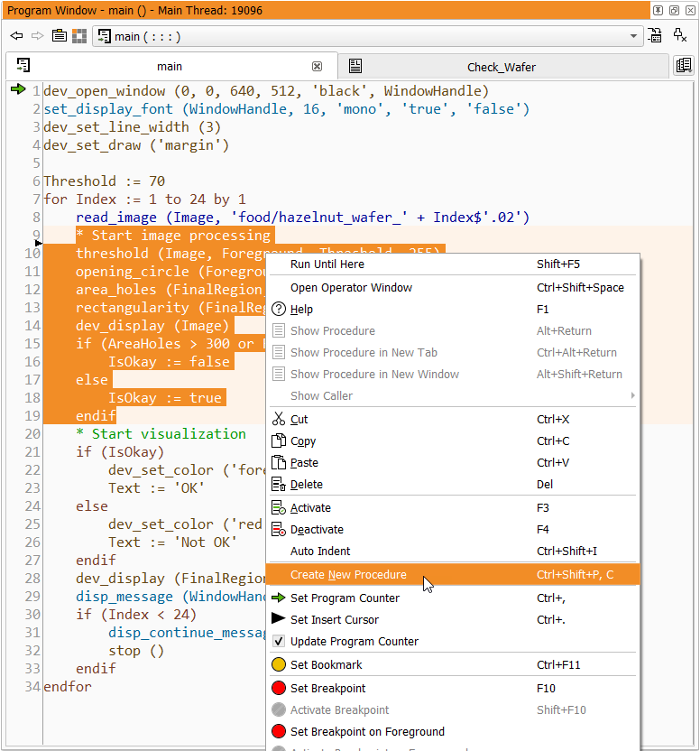Screen dimensions: 700x751
Task: Click the yellow Set Bookmark icon
Action: tap(279, 665)
